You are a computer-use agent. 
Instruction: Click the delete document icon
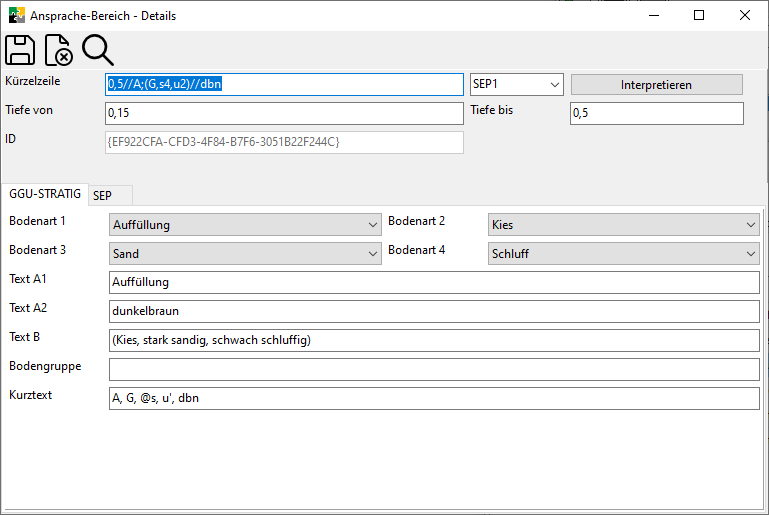58,50
